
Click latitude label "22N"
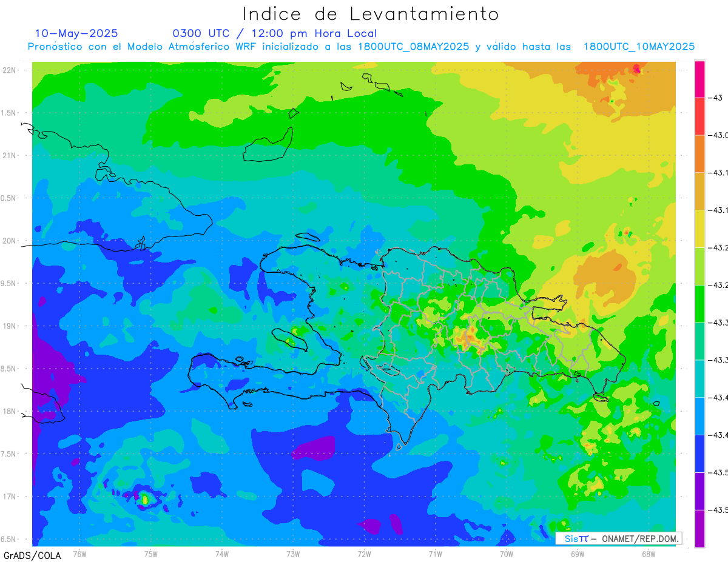10,70
